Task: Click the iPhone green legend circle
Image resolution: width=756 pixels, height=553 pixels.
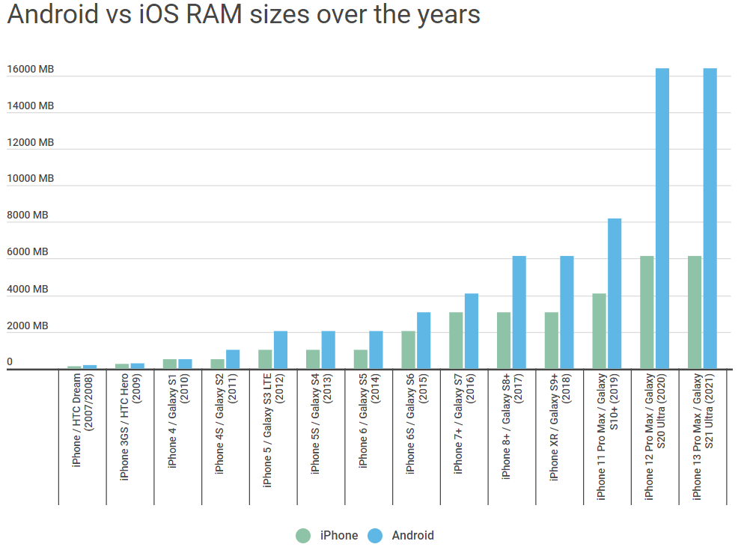Action: 303,536
